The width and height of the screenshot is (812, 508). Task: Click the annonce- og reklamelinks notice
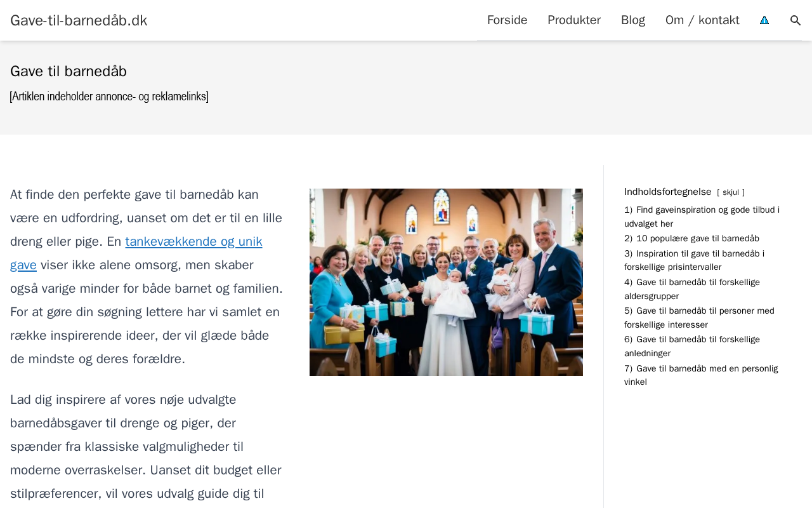click(x=109, y=97)
